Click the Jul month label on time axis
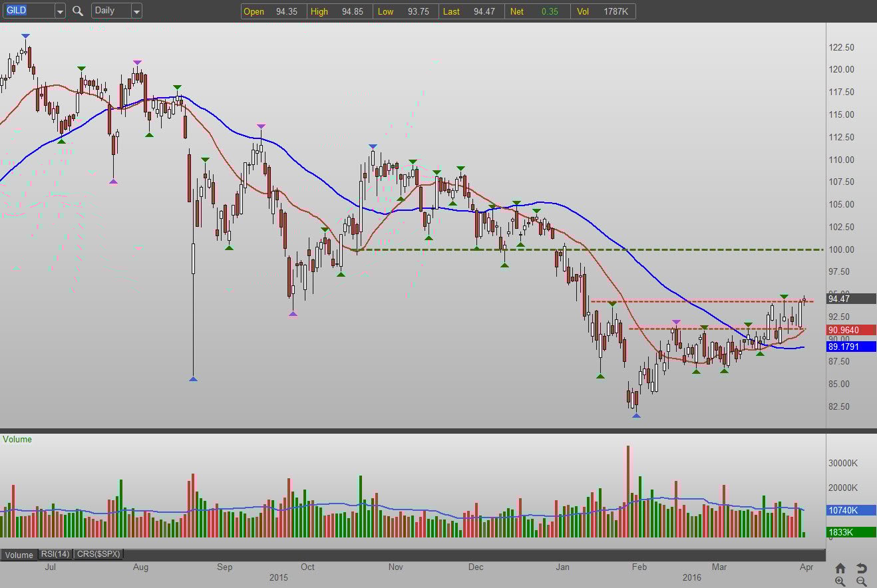Screen dimensions: 877x588 click(50, 567)
